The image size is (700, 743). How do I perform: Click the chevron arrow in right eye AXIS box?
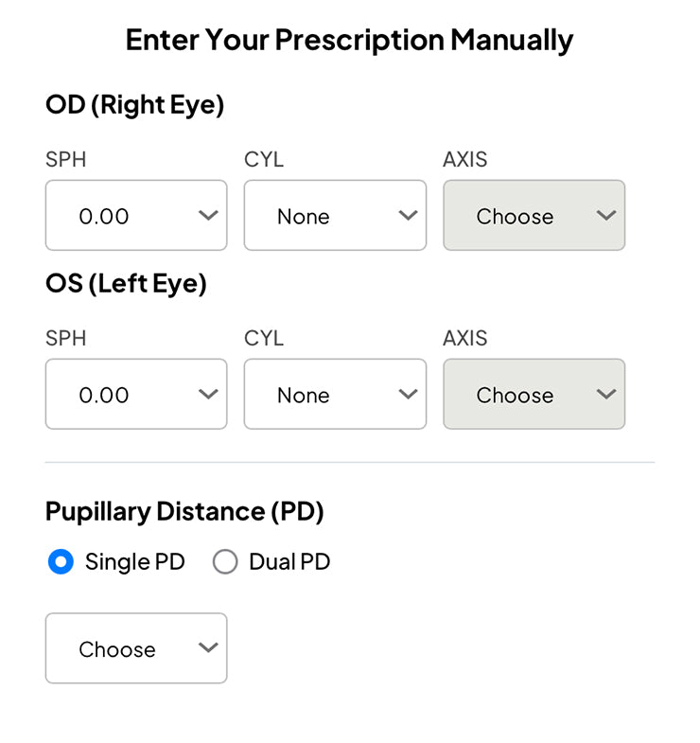pos(606,216)
